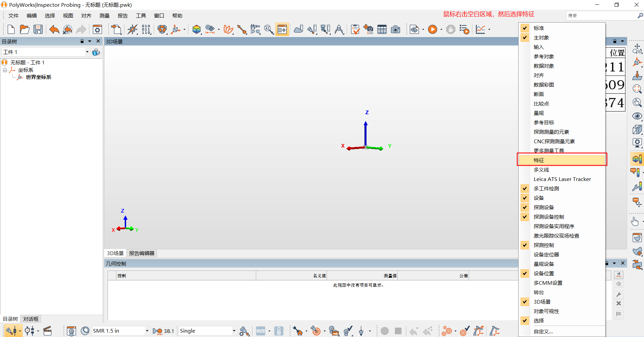
Task: Run the Play macro control
Action: [433, 29]
